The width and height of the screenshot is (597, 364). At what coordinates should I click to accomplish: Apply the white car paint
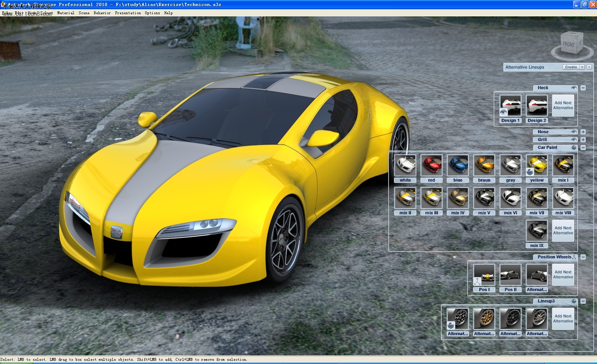point(405,165)
